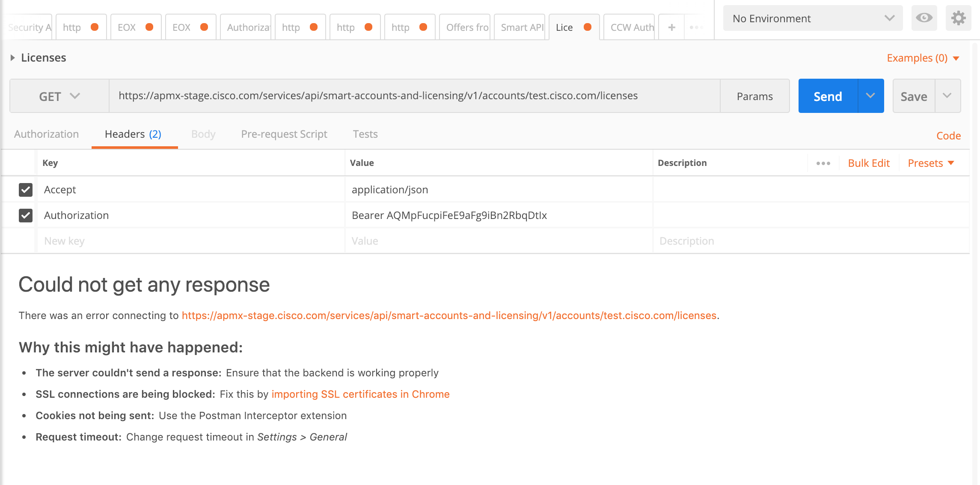
Task: Click the request URL input field
Action: [415, 96]
